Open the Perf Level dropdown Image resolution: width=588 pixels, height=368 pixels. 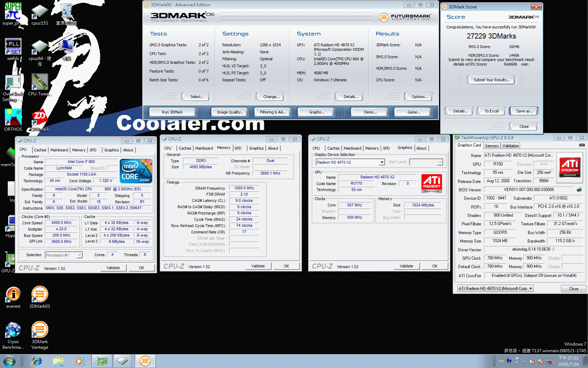click(x=426, y=162)
